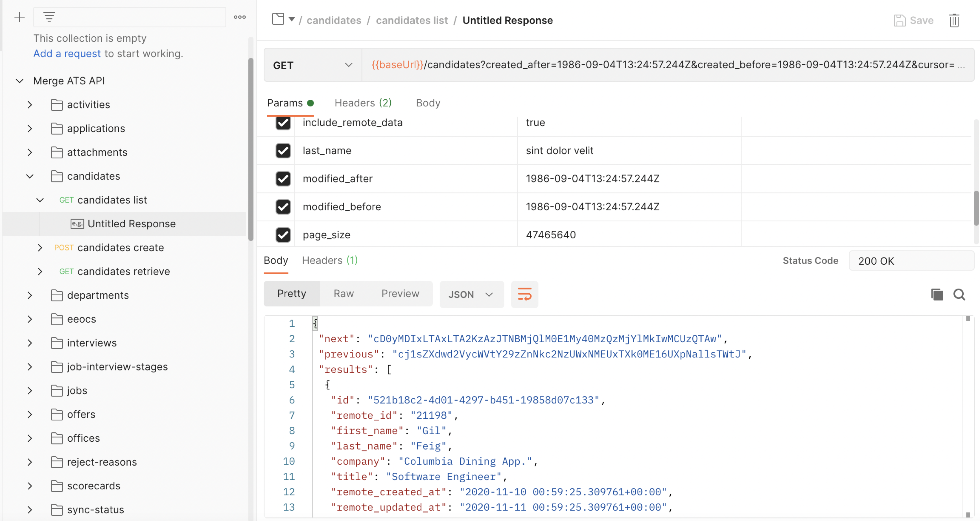Image resolution: width=980 pixels, height=521 pixels.
Task: Open the filter options in the sidebar
Action: pyautogui.click(x=49, y=17)
